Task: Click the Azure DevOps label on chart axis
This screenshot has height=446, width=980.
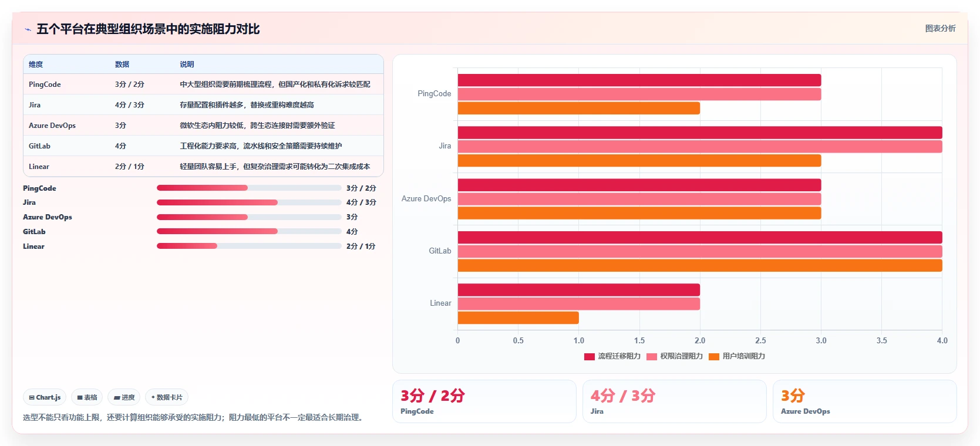Action: pos(426,199)
